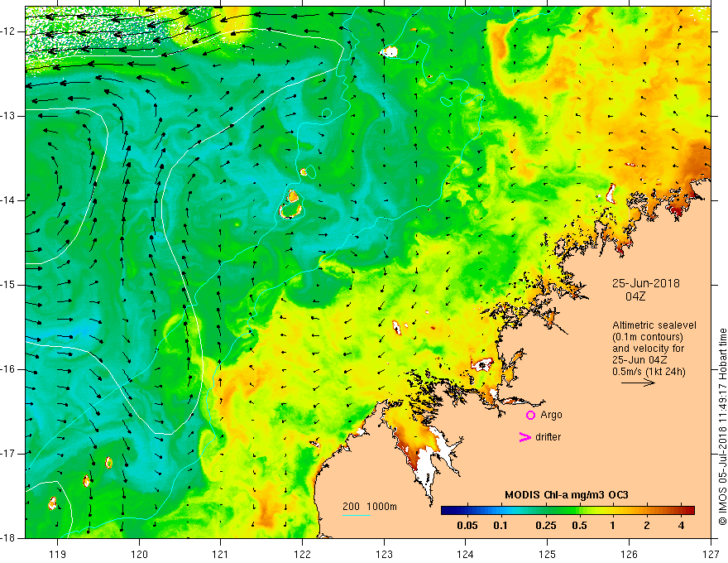Click the '4' colorbar value

pyautogui.click(x=681, y=526)
